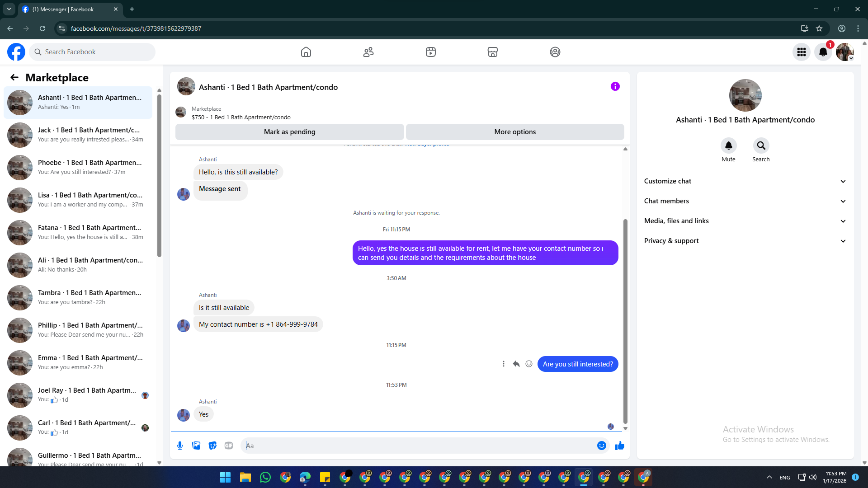Expand Chat members section
Viewport: 868px width, 488px height.
pyautogui.click(x=745, y=201)
